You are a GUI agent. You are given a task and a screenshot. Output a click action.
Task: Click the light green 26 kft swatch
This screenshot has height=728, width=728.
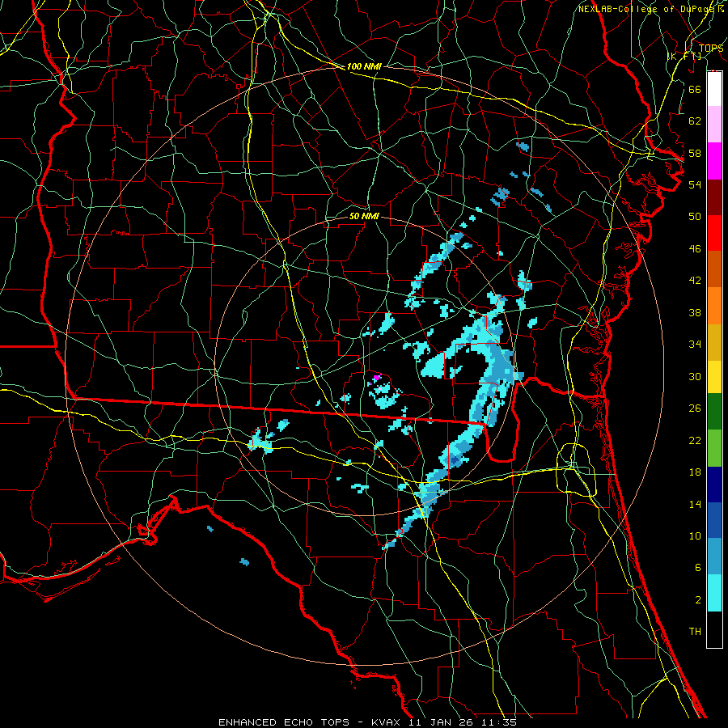click(714, 448)
